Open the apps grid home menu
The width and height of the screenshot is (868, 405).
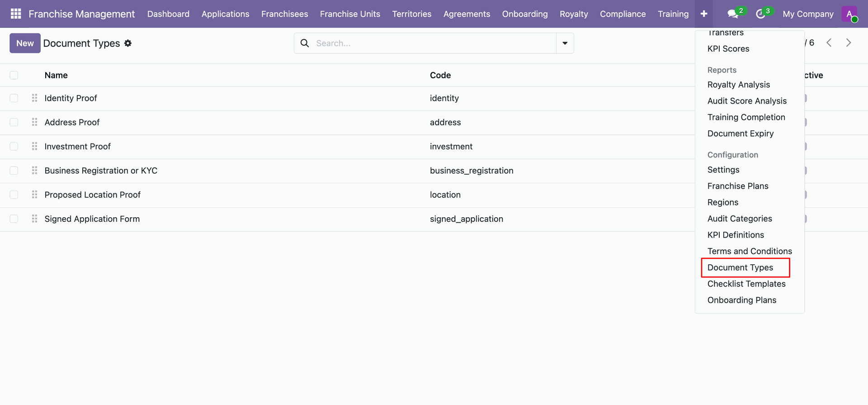point(16,14)
